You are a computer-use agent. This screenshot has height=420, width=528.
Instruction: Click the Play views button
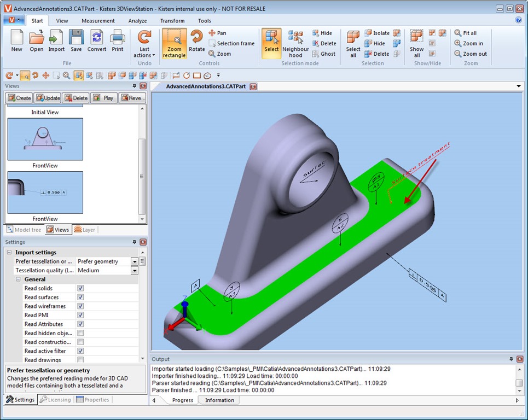click(104, 98)
